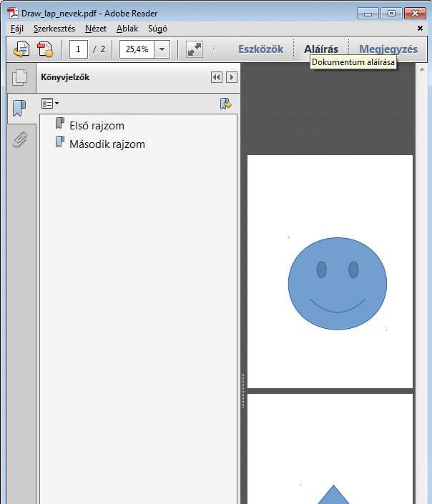The height and width of the screenshot is (504, 432).
Task: Open the attachments paperclip panel
Action: pos(19,139)
